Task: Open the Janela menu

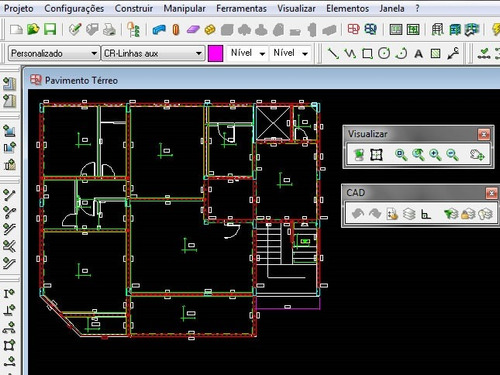Action: click(392, 8)
